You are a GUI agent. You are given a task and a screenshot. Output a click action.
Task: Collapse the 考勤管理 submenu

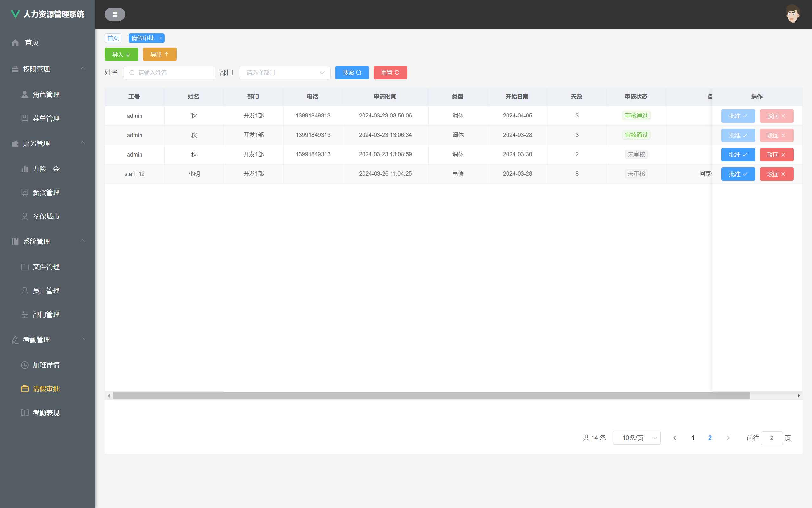pos(83,339)
